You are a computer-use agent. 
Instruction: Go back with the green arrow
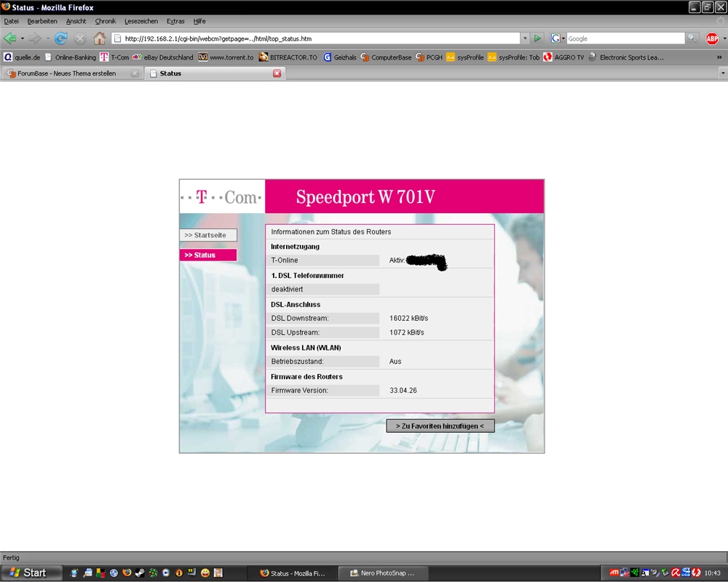point(9,39)
